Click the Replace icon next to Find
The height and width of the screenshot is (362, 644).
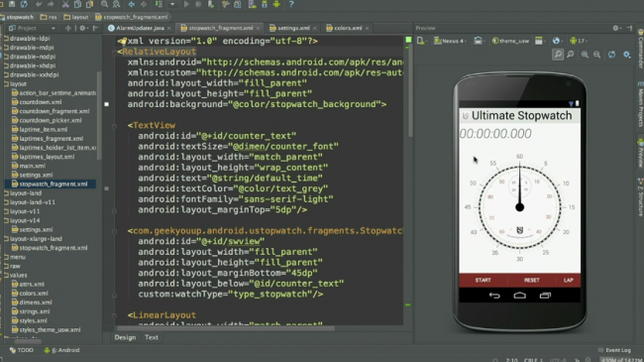[116, 4]
